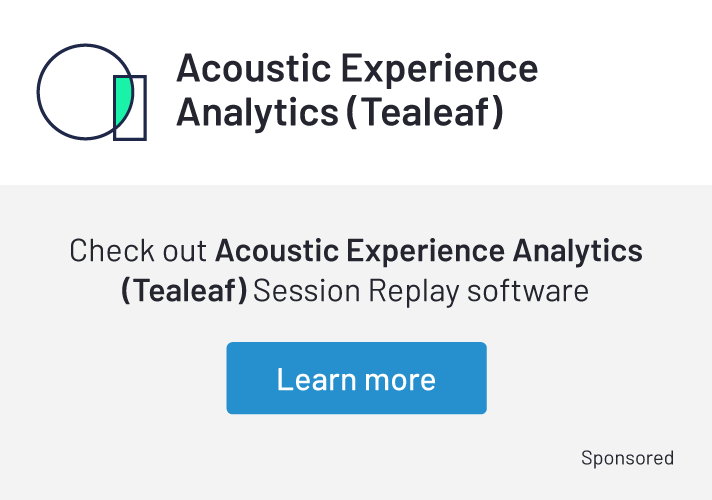
Task: Click the "Session Replay software" text
Action: [421, 291]
